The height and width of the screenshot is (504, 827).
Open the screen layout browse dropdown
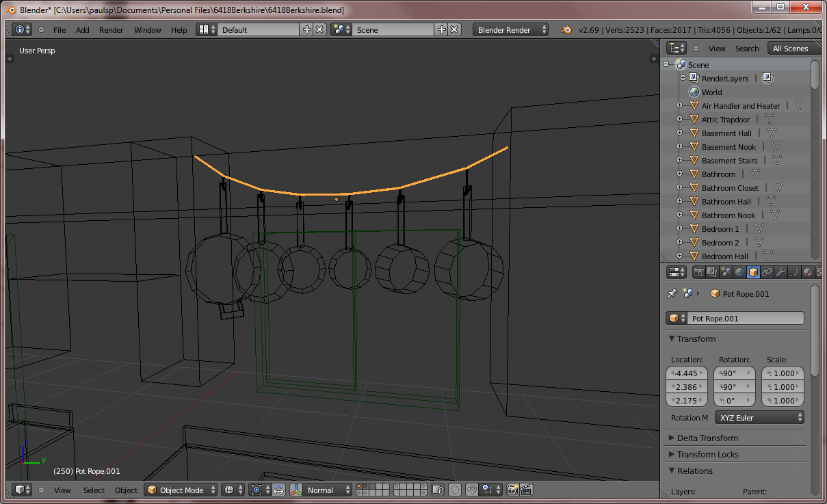click(207, 29)
